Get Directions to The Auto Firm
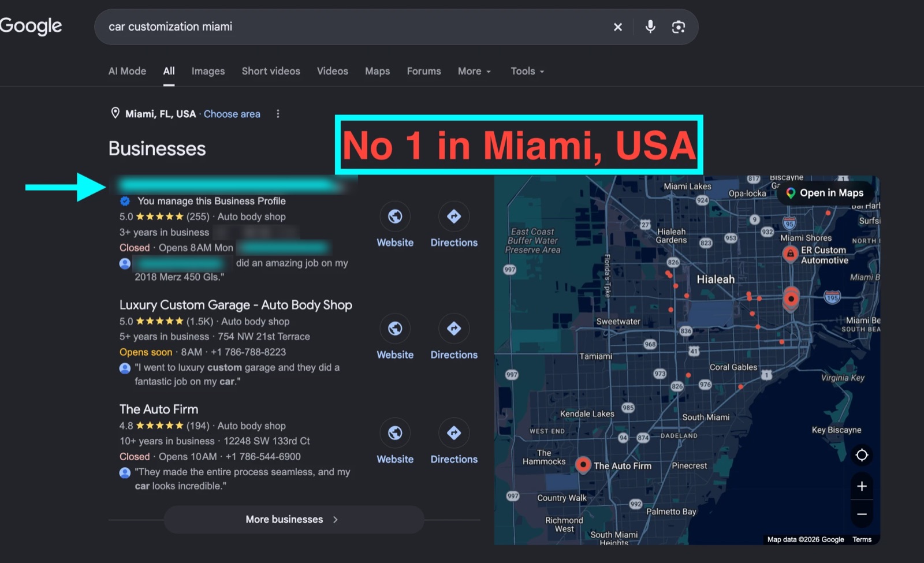 454,442
